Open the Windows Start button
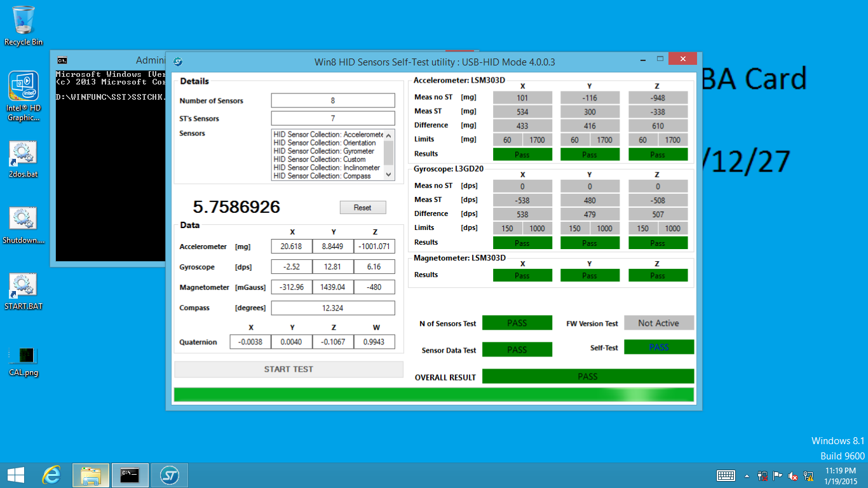Viewport: 868px width, 488px height. [x=15, y=475]
